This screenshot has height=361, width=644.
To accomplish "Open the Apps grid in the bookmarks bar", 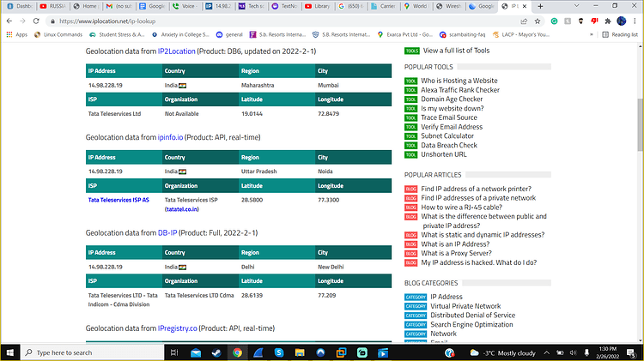I will coord(17,35).
